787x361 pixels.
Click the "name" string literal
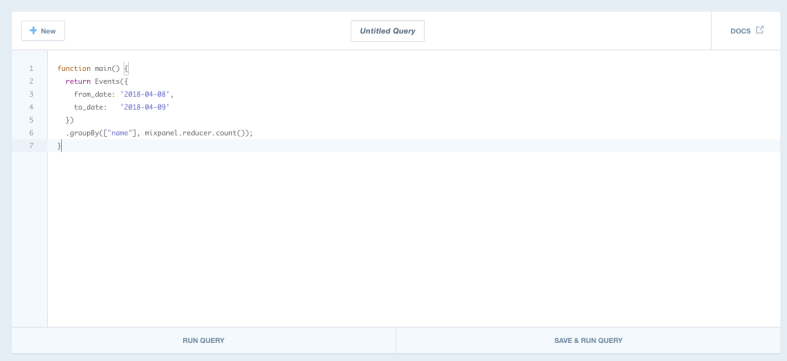pos(120,133)
